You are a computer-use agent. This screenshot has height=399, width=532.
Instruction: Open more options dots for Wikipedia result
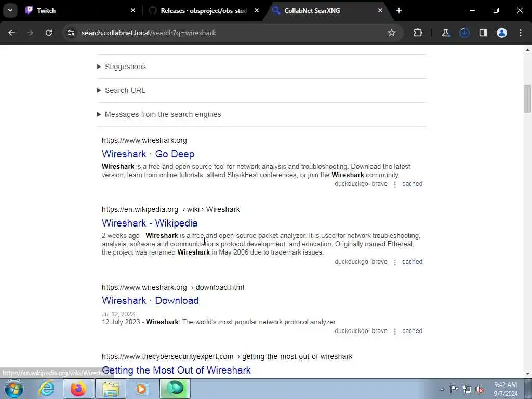coord(395,262)
